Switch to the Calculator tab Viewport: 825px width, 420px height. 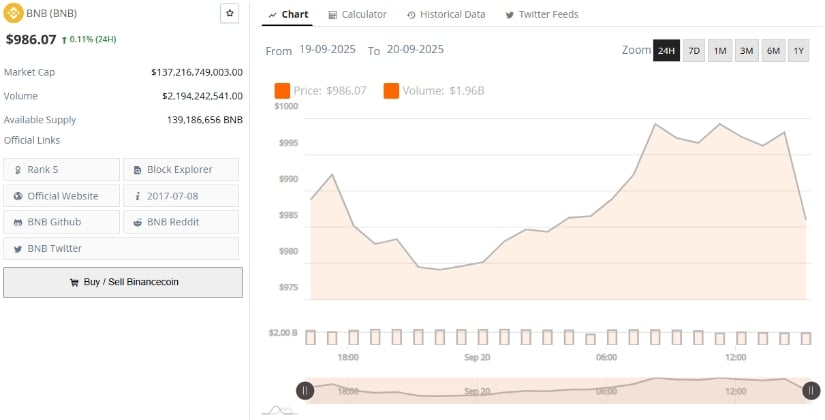357,15
